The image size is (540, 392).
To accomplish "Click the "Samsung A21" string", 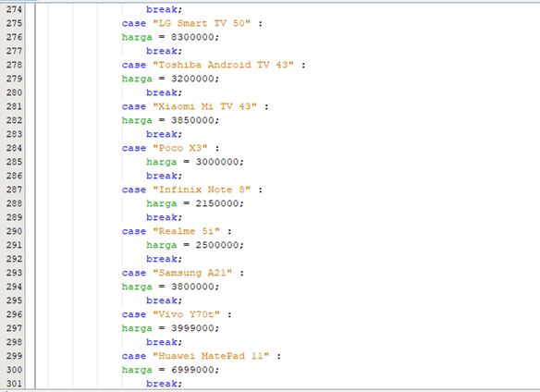I will coord(192,273).
